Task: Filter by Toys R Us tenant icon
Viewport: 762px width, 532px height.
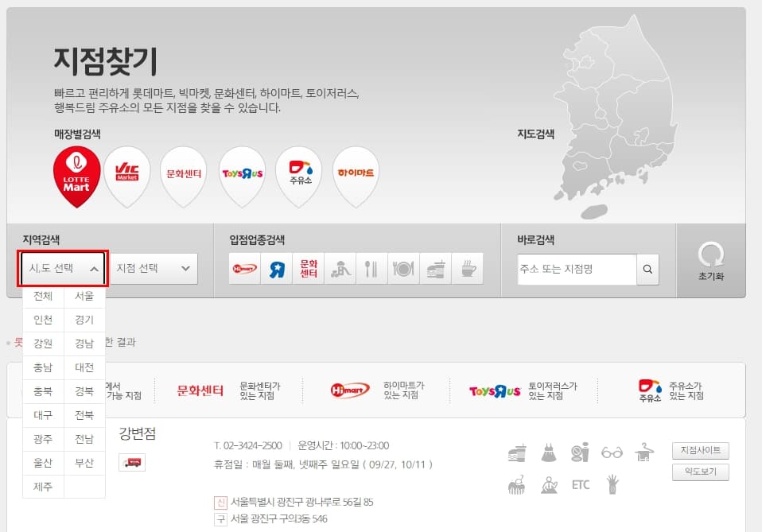Action: 277,268
